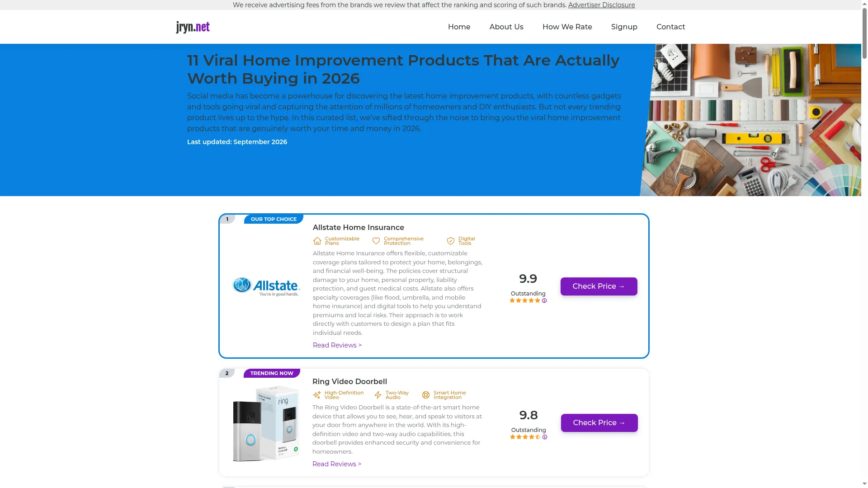Check Price for Ring Video Doorbell
The height and width of the screenshot is (488, 868).
point(599,423)
